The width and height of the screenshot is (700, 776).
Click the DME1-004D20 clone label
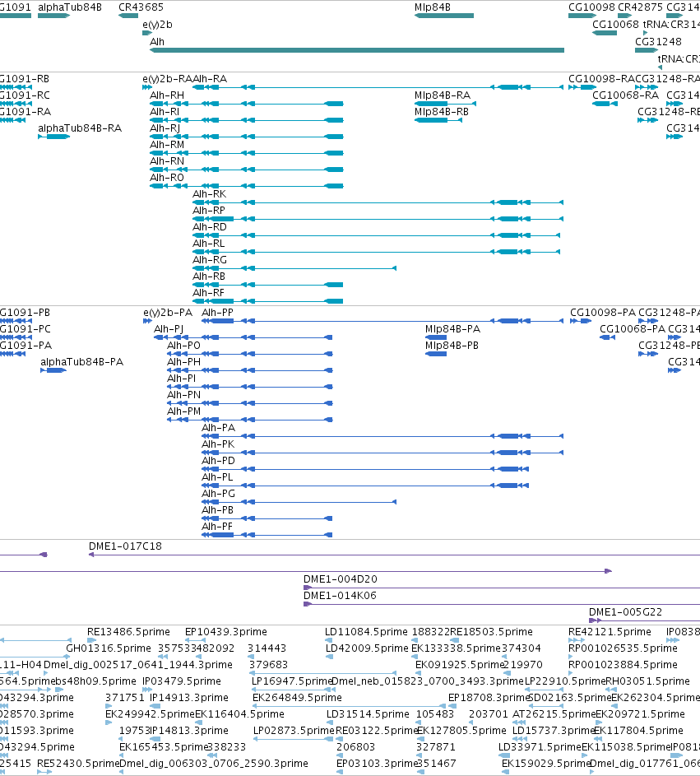click(x=340, y=579)
